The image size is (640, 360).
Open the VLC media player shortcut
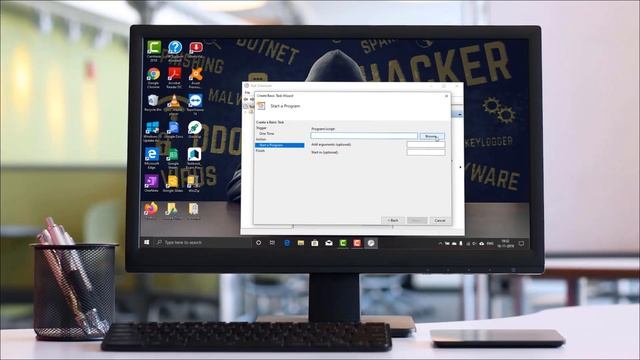(174, 104)
